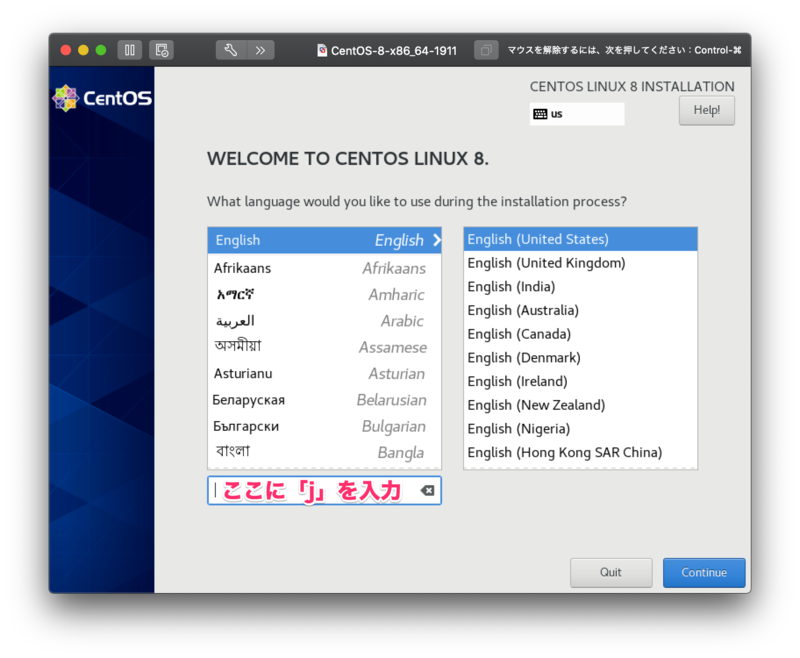The width and height of the screenshot is (800, 658).
Task: Select Bangla language
Action: (324, 452)
